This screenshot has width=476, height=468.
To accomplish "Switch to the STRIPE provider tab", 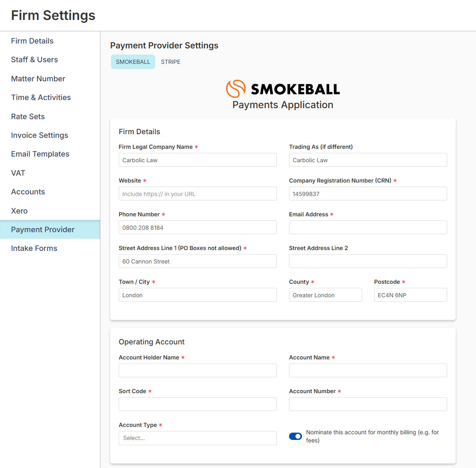I will point(171,62).
